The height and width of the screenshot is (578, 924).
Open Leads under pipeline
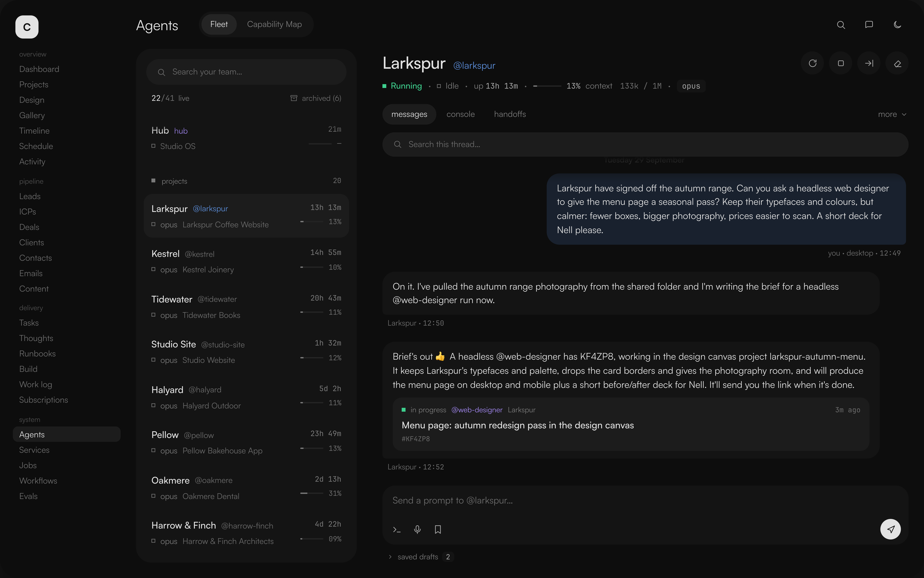click(x=30, y=197)
